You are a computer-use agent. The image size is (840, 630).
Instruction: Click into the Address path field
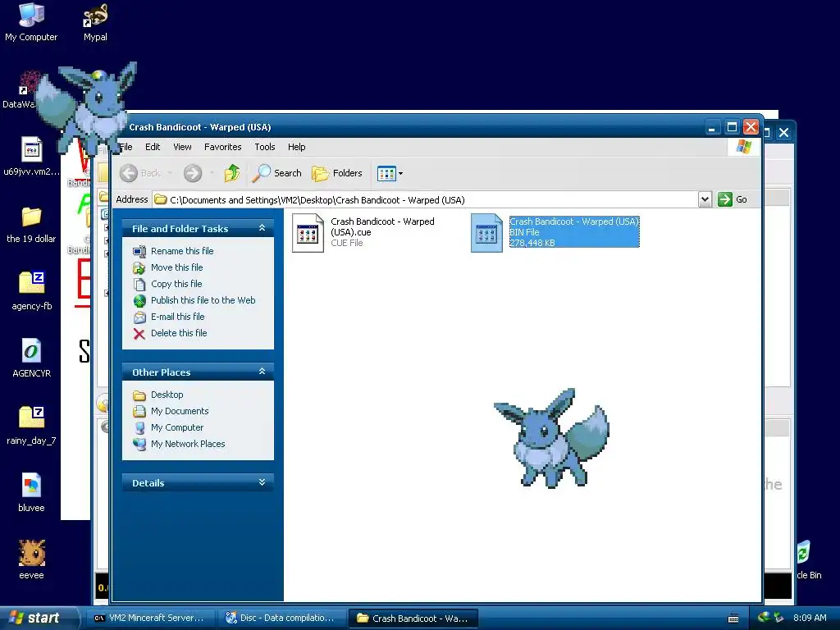tap(426, 200)
